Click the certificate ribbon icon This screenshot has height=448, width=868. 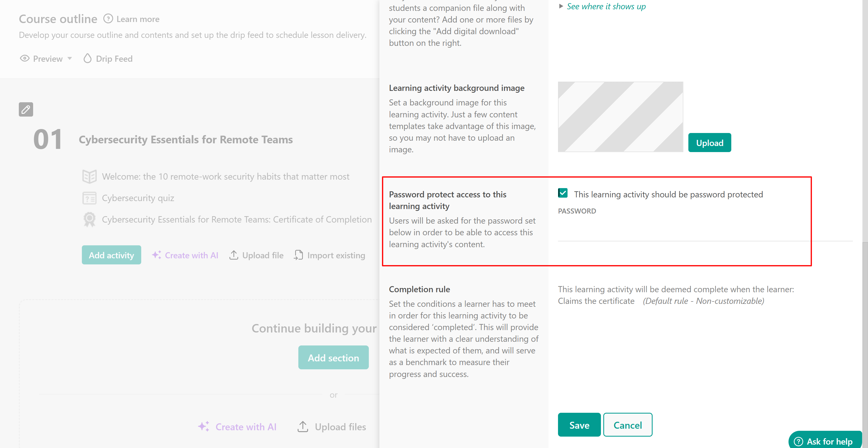(90, 219)
